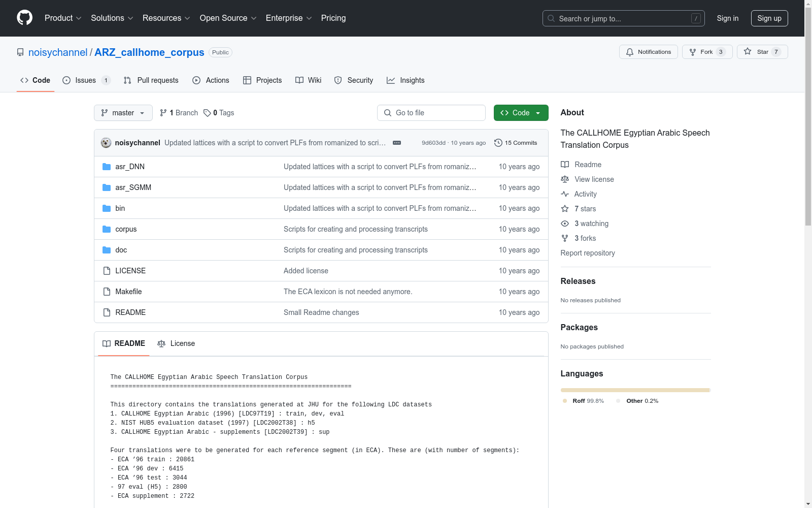Open the 'Added license' commit message
The width and height of the screenshot is (812, 508).
point(306,271)
